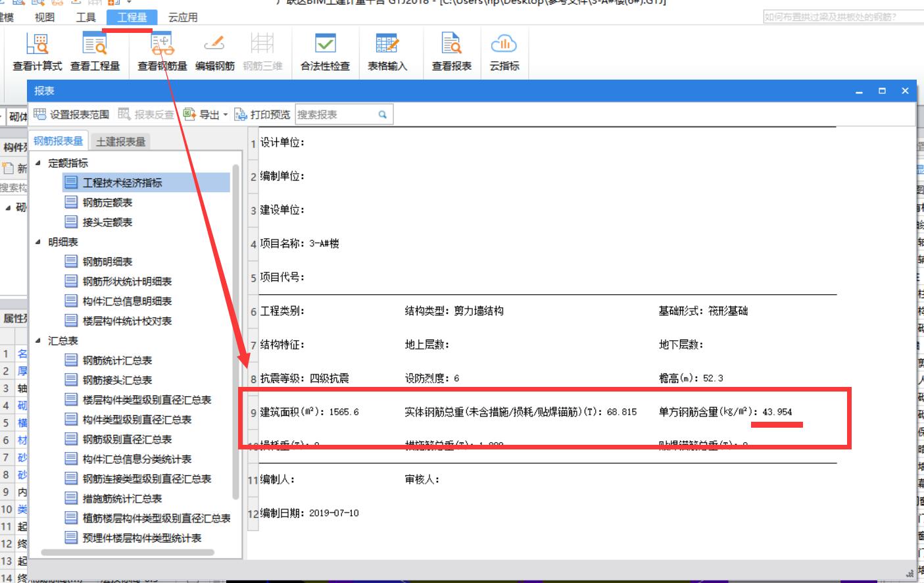Image resolution: width=924 pixels, height=583 pixels.
Task: Click the 查看工程量 ribbon icon
Action: click(95, 52)
